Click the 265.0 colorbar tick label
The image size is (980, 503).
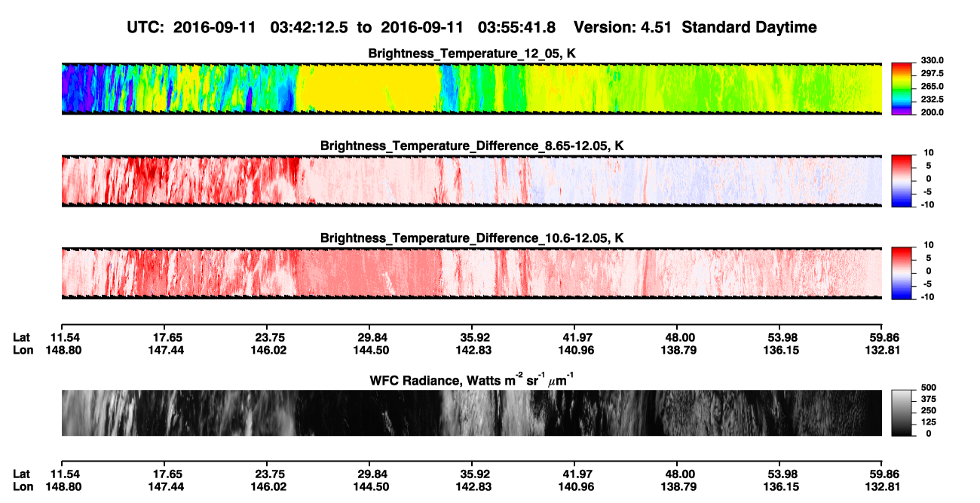(932, 86)
